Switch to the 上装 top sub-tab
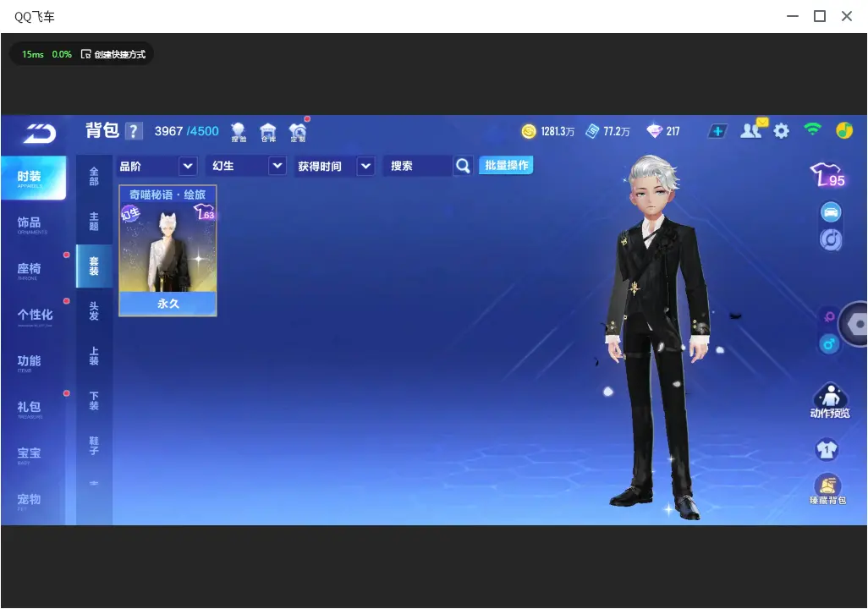 click(94, 356)
